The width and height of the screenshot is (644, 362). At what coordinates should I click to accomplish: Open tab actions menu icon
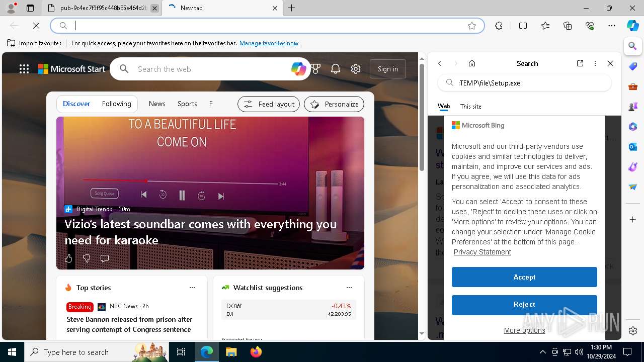(30, 8)
